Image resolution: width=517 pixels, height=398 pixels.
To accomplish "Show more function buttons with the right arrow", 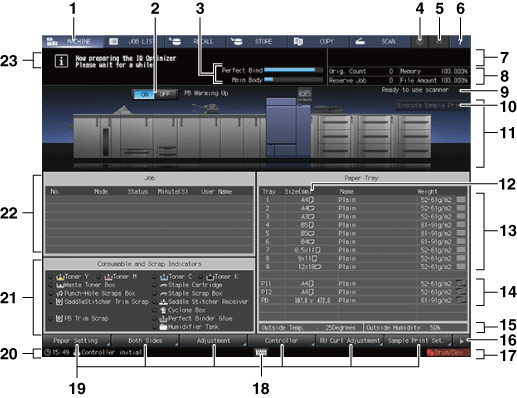I will click(x=462, y=341).
